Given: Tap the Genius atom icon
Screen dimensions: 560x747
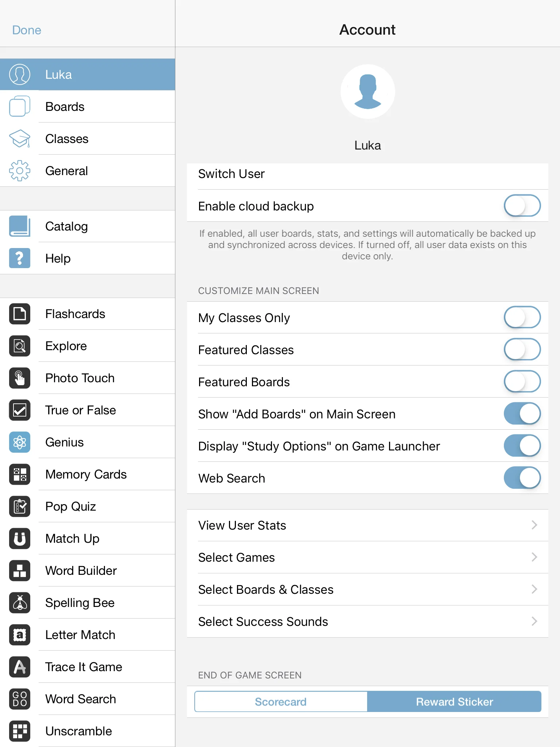Looking at the screenshot, I should (20, 442).
